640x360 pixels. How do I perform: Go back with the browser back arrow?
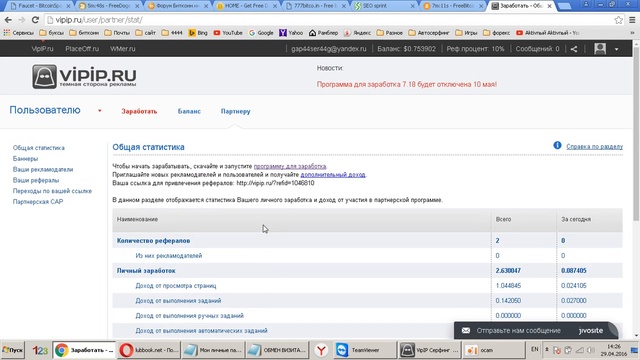[x=8, y=20]
